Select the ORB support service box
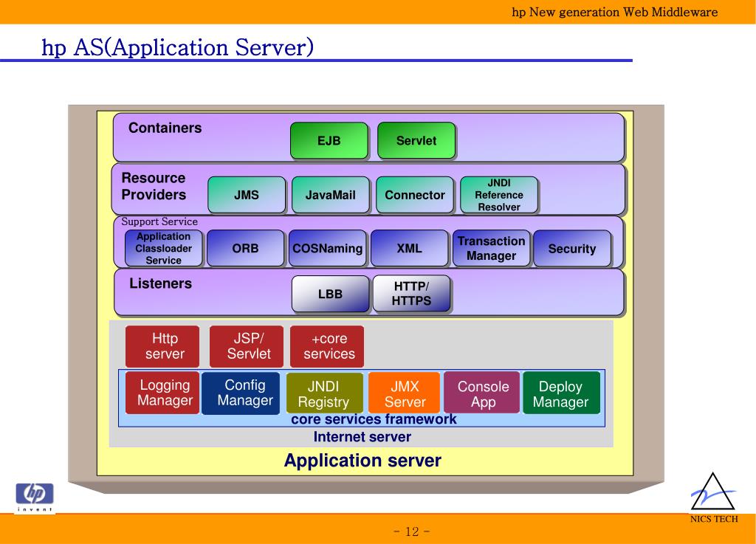 (x=245, y=248)
